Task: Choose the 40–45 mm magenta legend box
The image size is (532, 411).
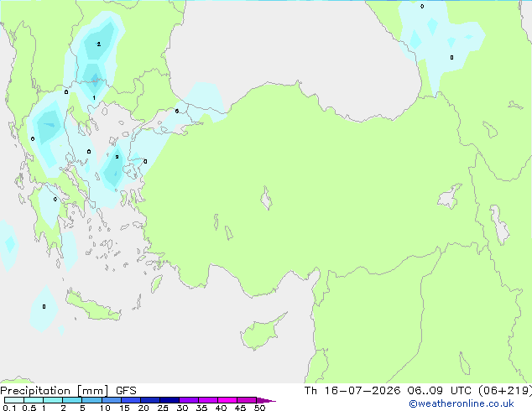Action: point(227,400)
